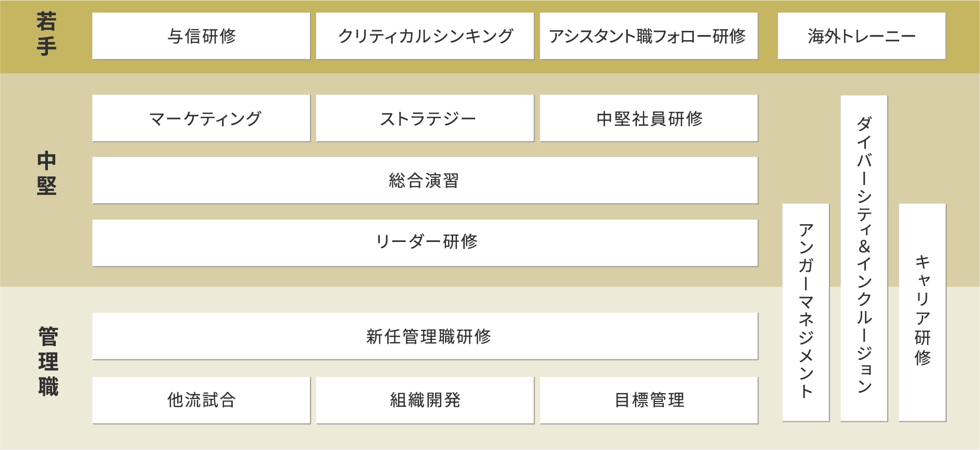Open the 他流試合 box

click(x=201, y=400)
